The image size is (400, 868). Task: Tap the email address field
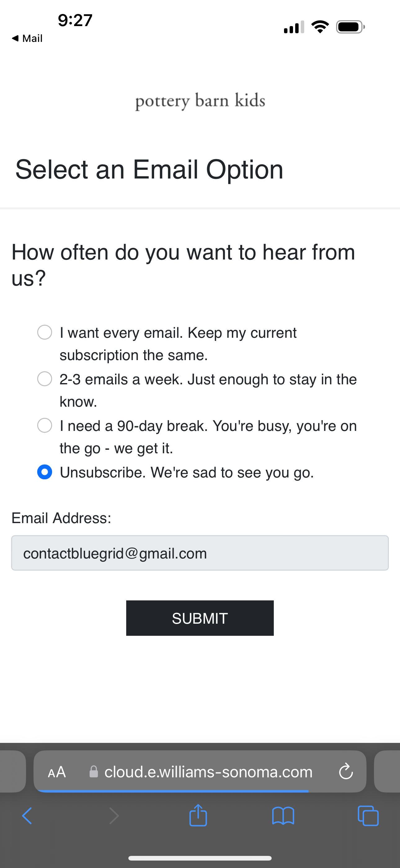200,553
